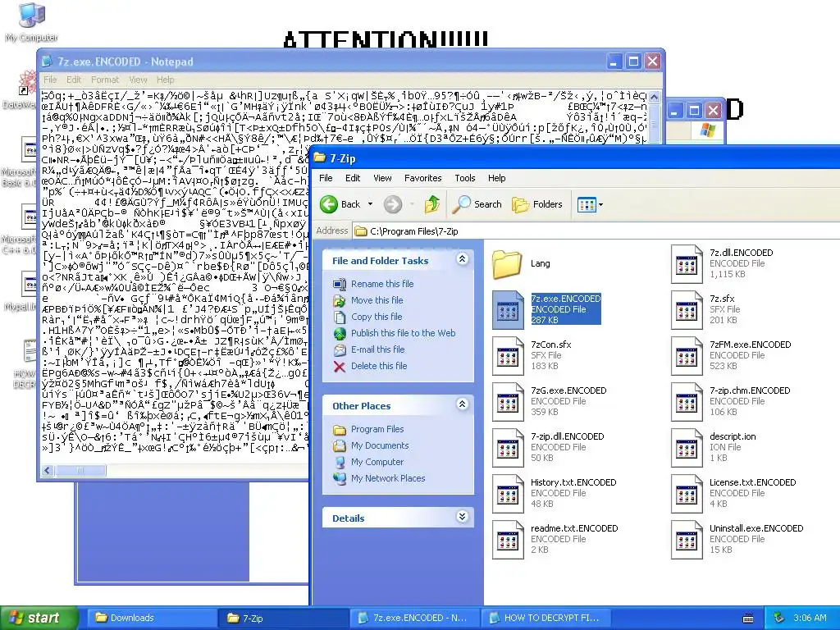Switch to HOW TO DECRYPT FI... taskbar button
Viewport: 840px width, 630px height.
click(x=546, y=618)
